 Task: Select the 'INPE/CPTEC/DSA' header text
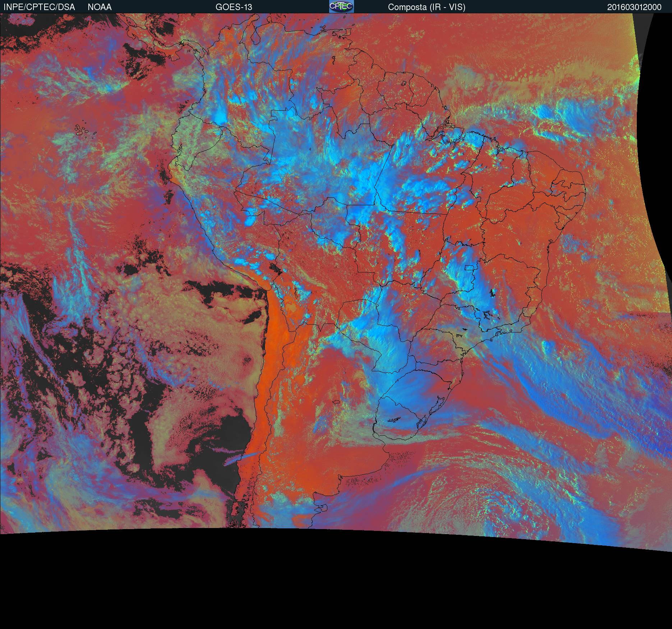[x=39, y=7]
